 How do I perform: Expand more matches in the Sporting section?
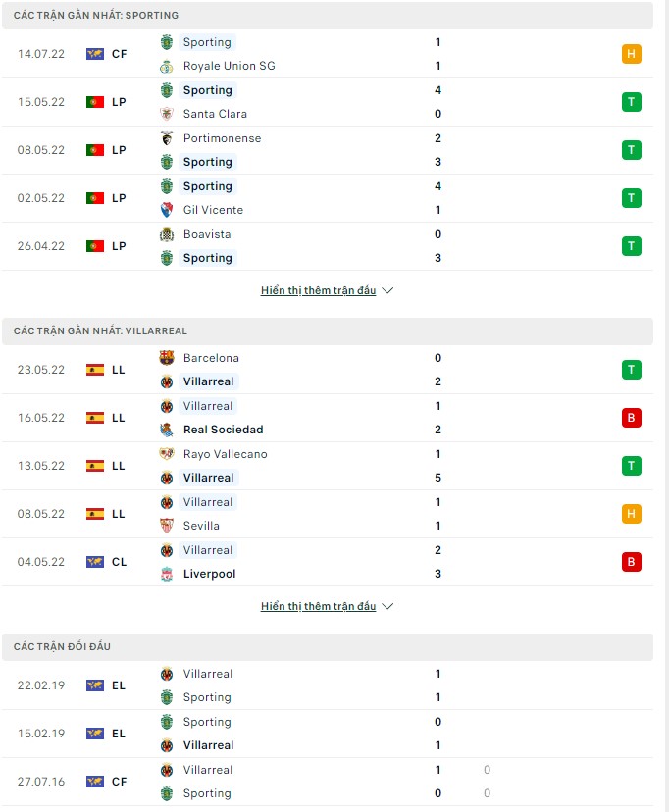click(x=328, y=290)
